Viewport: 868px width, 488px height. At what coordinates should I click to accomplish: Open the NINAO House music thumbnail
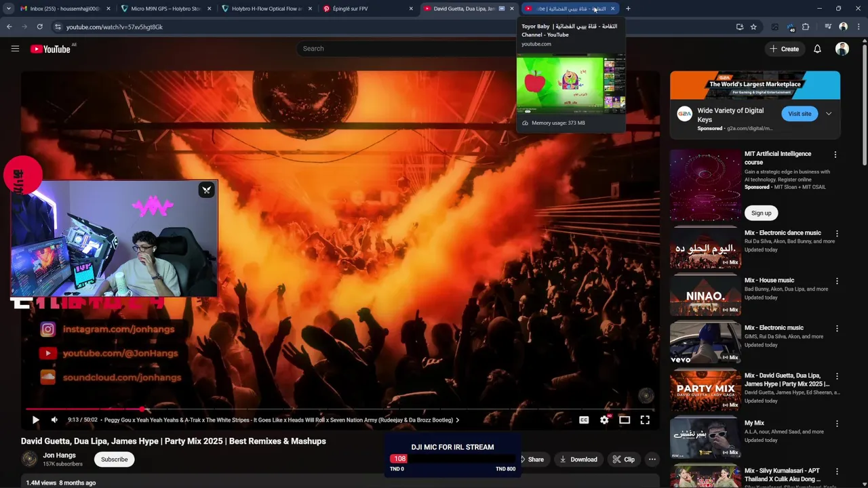click(x=705, y=296)
